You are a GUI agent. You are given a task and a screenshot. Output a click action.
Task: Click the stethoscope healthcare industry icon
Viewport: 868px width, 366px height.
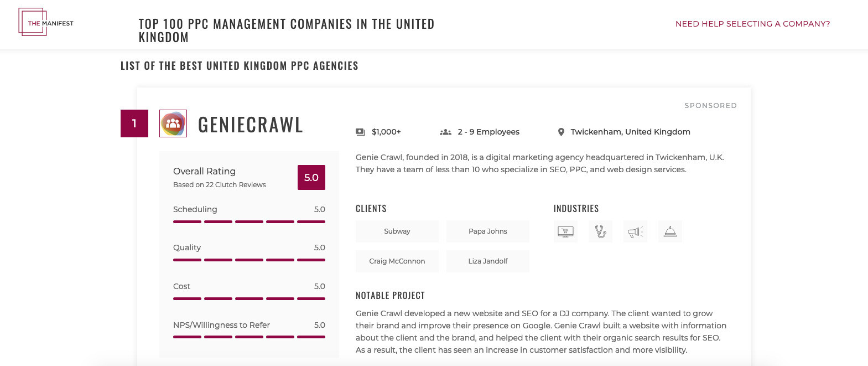click(600, 231)
